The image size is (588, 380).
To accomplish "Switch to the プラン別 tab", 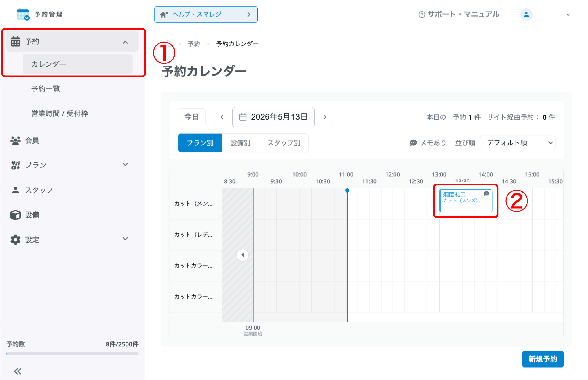I will tap(200, 143).
